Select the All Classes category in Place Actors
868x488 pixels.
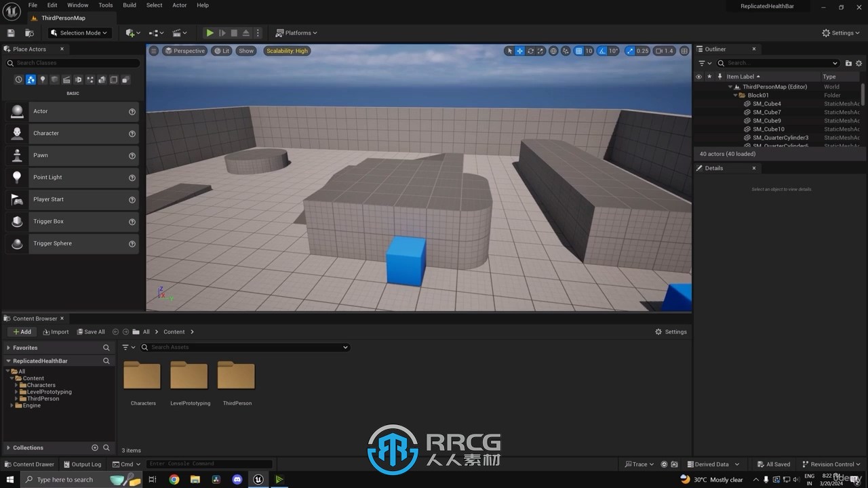point(125,80)
